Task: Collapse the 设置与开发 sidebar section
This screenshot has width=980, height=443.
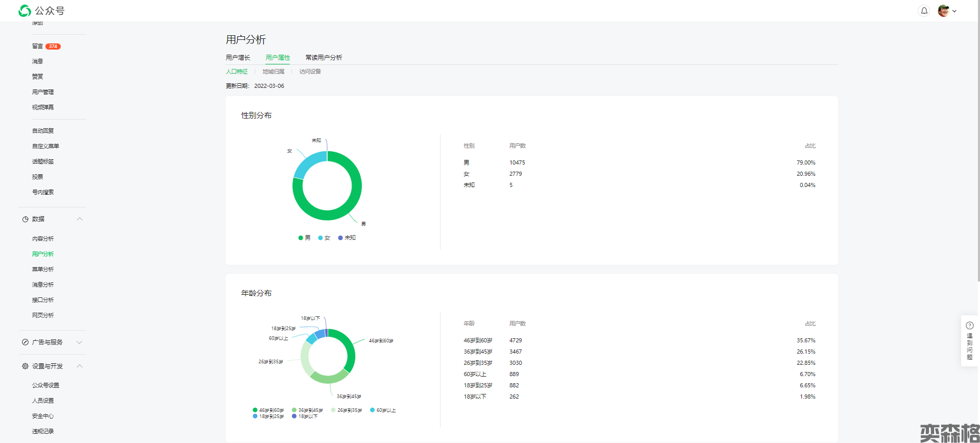Action: 80,366
